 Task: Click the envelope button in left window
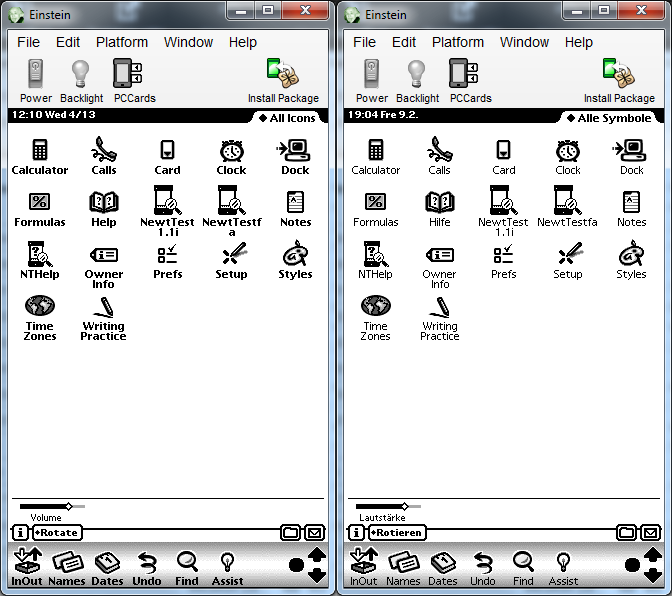point(315,533)
